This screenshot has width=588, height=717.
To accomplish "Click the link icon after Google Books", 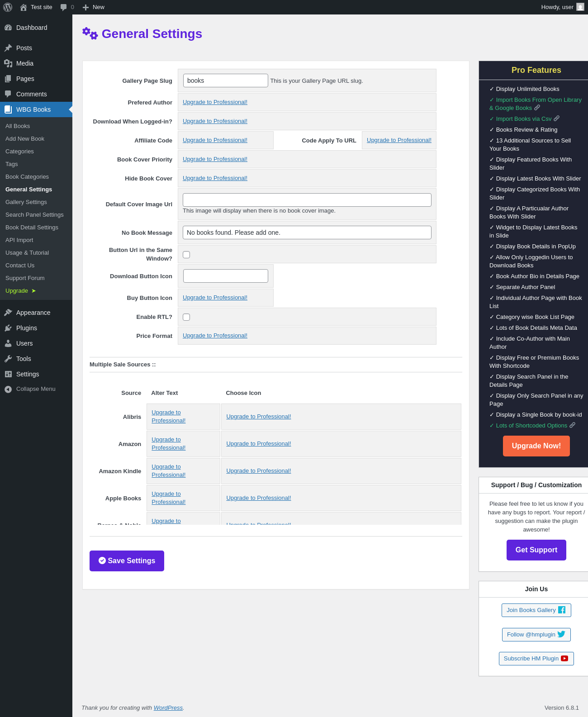I will tap(537, 108).
